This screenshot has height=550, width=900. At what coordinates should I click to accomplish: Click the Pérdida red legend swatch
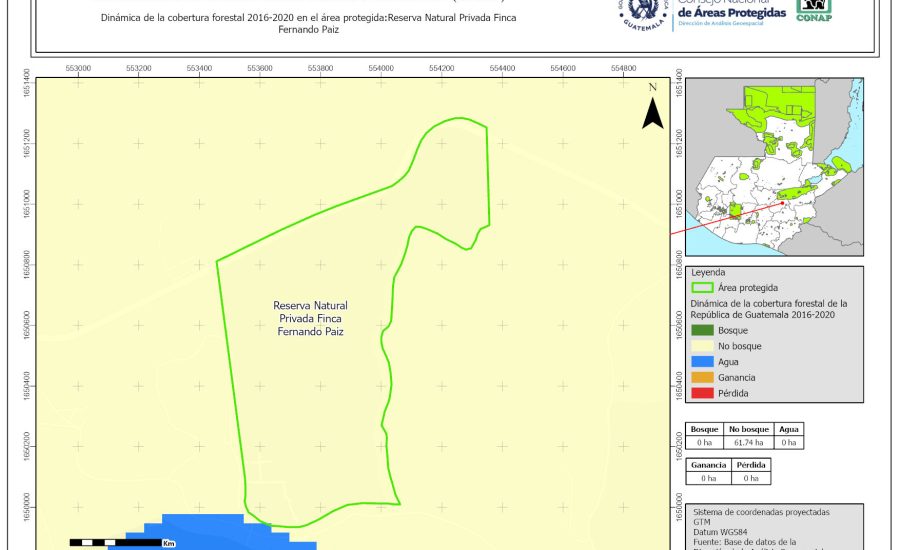coord(703,393)
